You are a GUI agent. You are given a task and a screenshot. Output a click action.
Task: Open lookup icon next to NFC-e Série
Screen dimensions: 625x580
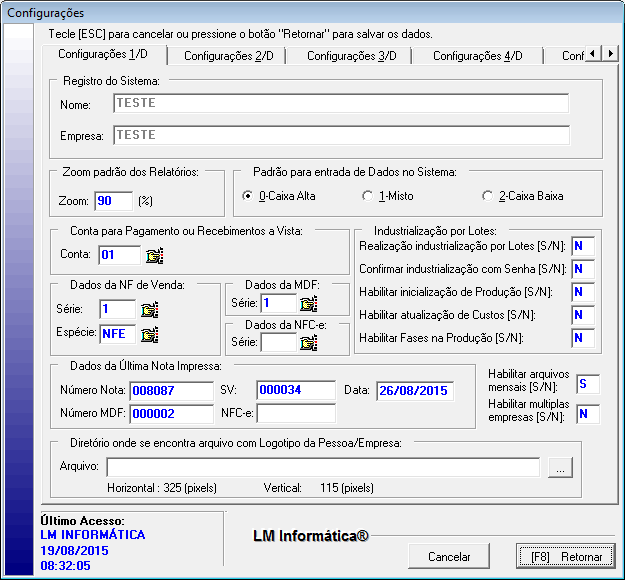(x=308, y=343)
